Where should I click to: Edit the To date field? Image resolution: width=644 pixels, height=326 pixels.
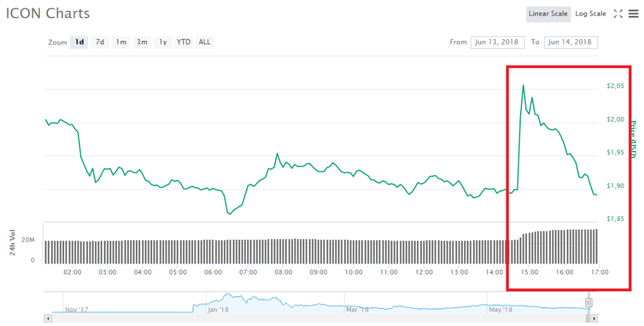click(x=570, y=42)
